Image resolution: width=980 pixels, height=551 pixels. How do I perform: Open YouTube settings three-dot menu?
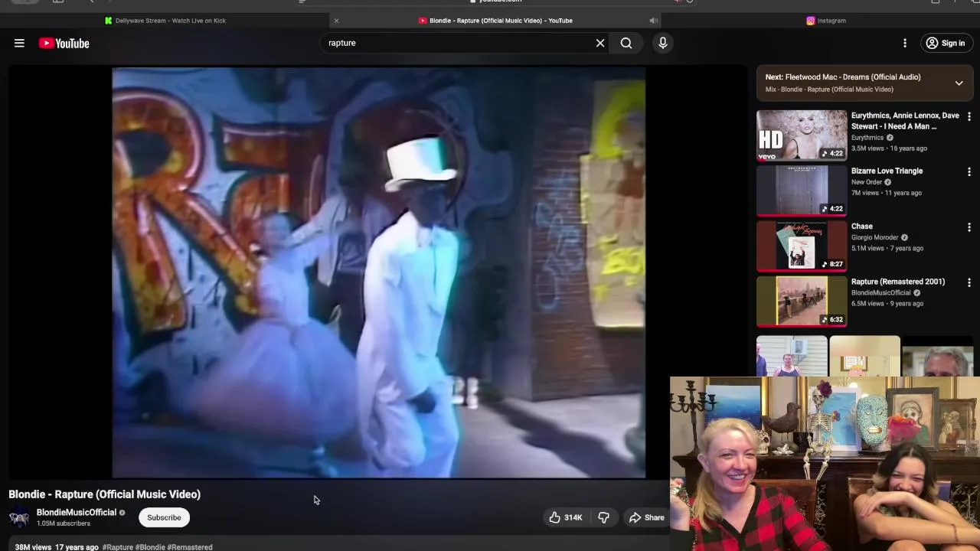coord(905,44)
